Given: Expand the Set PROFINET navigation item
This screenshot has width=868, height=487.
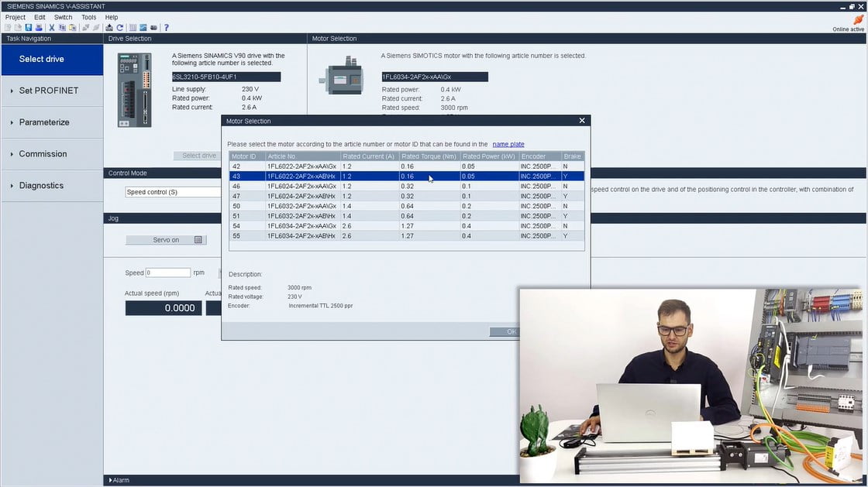Looking at the screenshot, I should pyautogui.click(x=52, y=91).
